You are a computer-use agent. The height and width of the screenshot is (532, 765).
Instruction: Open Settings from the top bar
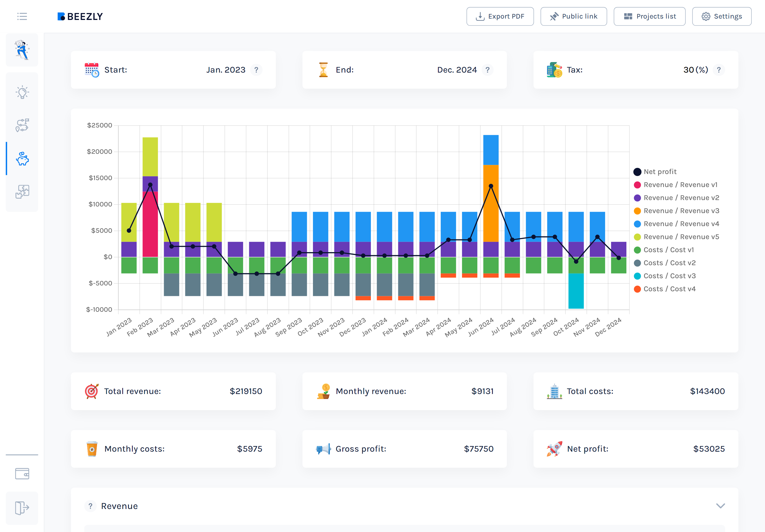[x=722, y=16]
